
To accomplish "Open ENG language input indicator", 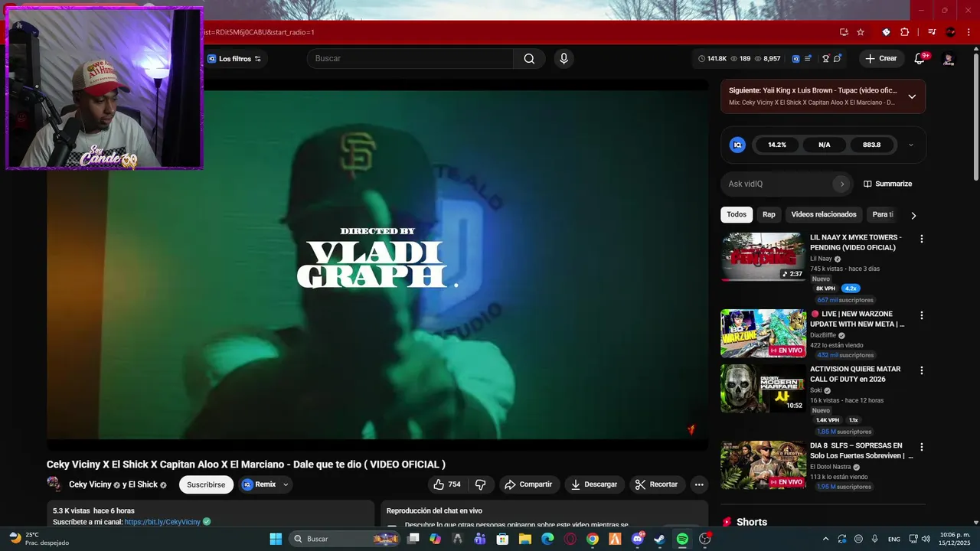I will 894,539.
